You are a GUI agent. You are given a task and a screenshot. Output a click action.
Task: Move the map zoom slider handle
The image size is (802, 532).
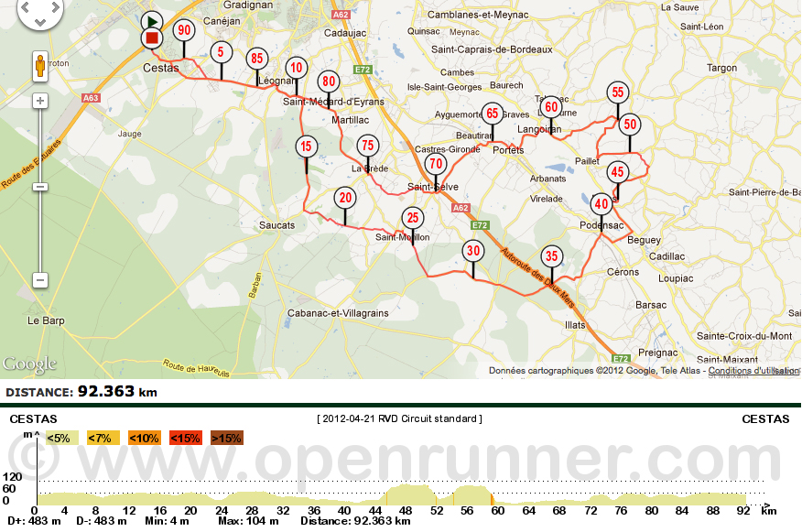pos(40,187)
